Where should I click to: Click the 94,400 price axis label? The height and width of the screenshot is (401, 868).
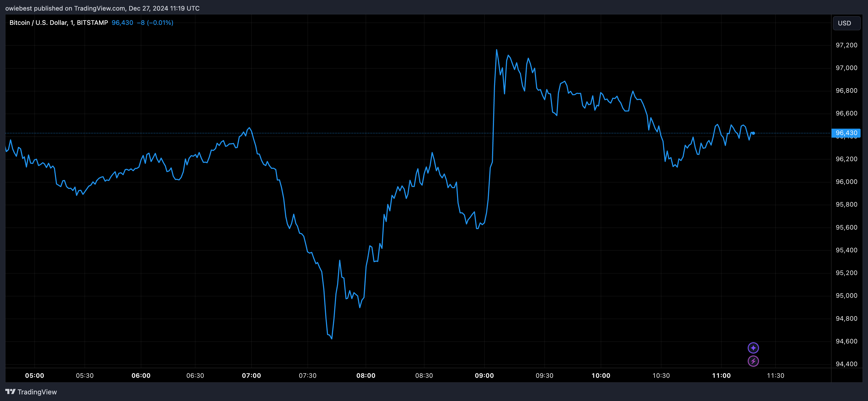point(846,364)
